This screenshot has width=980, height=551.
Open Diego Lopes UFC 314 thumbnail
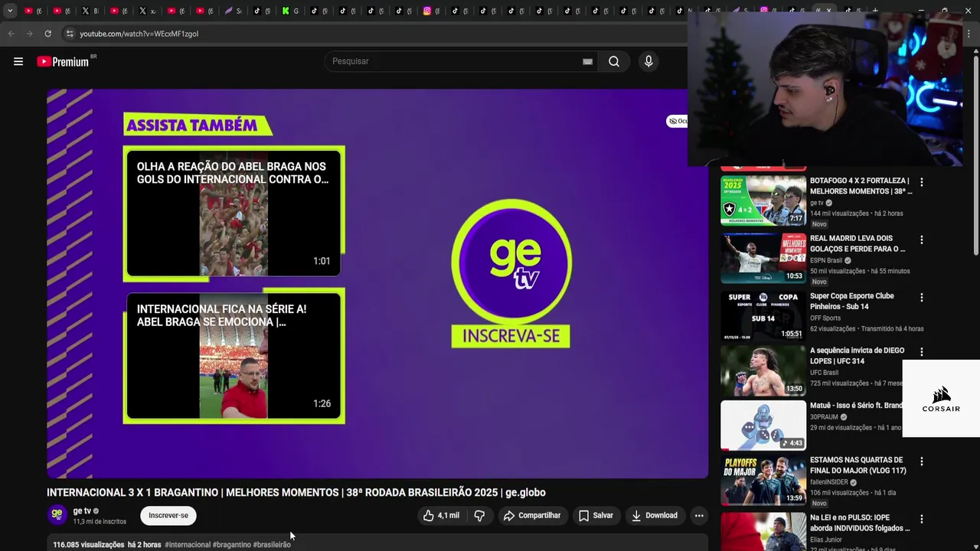pos(763,370)
